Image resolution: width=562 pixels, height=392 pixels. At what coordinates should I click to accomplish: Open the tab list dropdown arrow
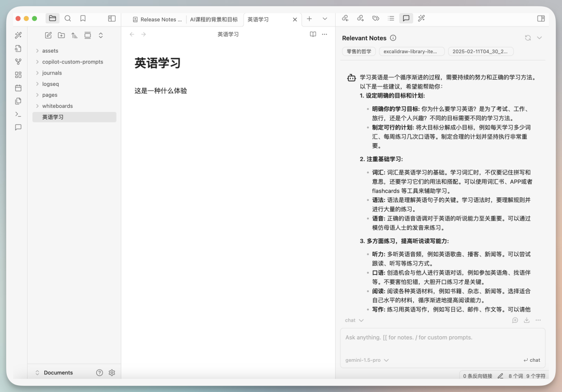click(325, 19)
